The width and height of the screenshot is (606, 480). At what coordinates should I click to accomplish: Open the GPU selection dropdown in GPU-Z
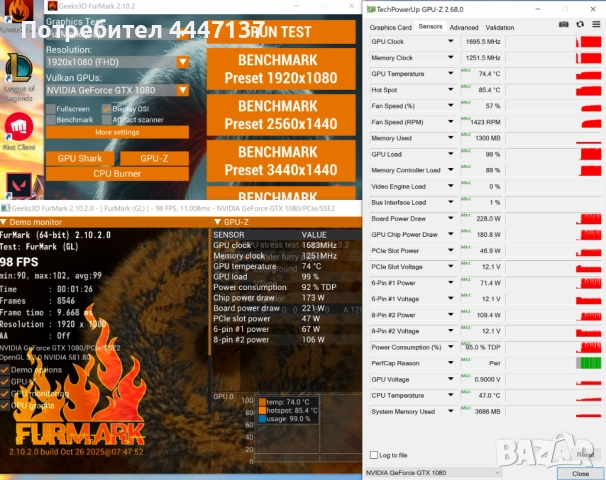pyautogui.click(x=433, y=473)
